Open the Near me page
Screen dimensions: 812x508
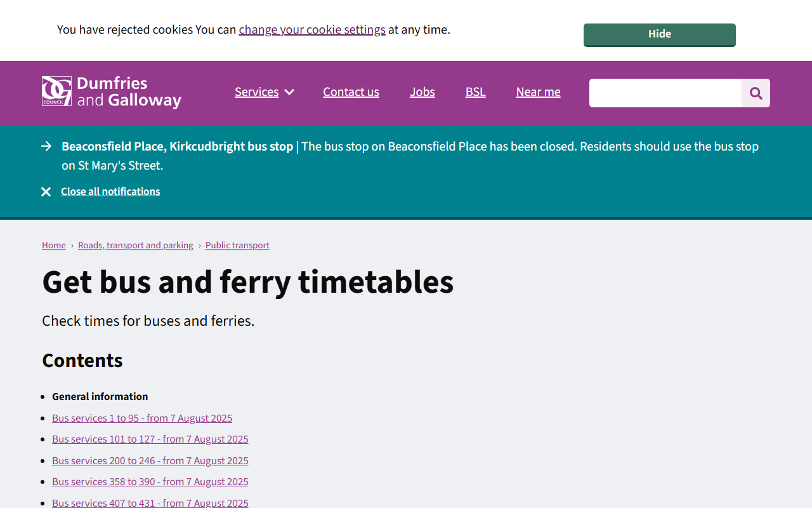[539, 92]
